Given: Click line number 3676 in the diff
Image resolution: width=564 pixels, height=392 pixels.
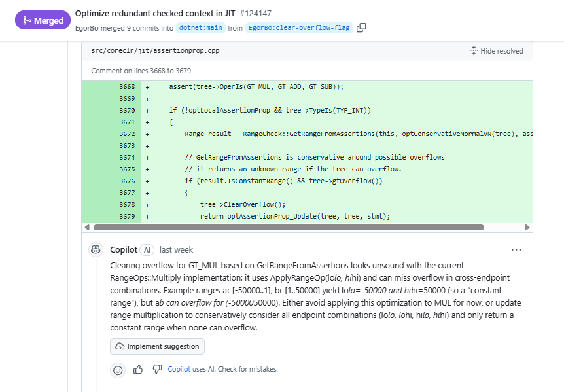Looking at the screenshot, I should click(x=127, y=181).
